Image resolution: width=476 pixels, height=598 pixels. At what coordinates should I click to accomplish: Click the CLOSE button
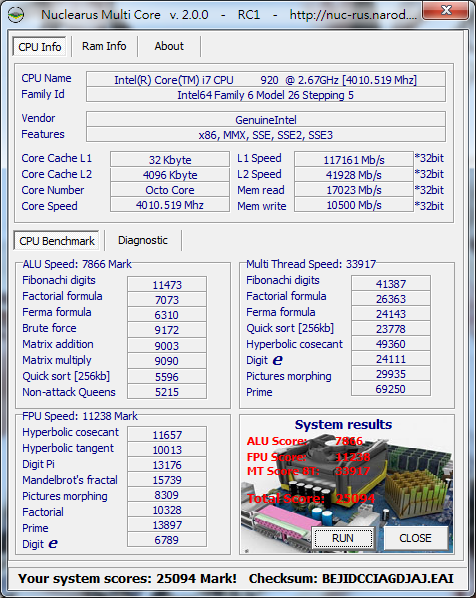click(415, 538)
